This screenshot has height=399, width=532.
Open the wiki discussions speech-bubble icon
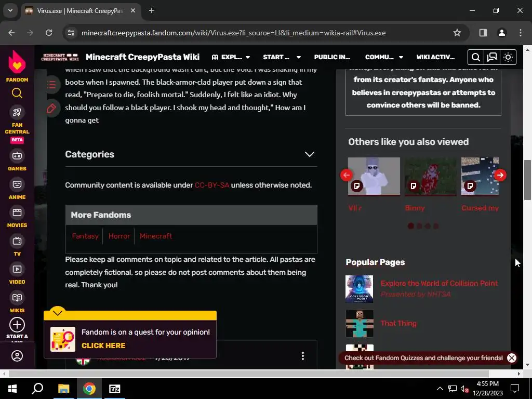[x=492, y=57]
